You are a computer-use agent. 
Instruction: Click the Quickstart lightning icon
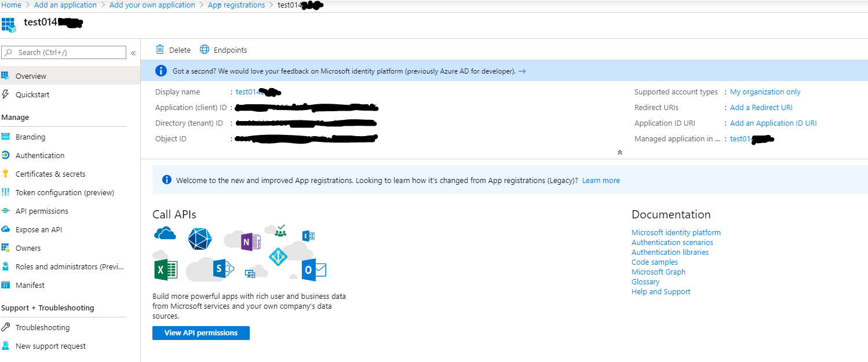[x=5, y=94]
